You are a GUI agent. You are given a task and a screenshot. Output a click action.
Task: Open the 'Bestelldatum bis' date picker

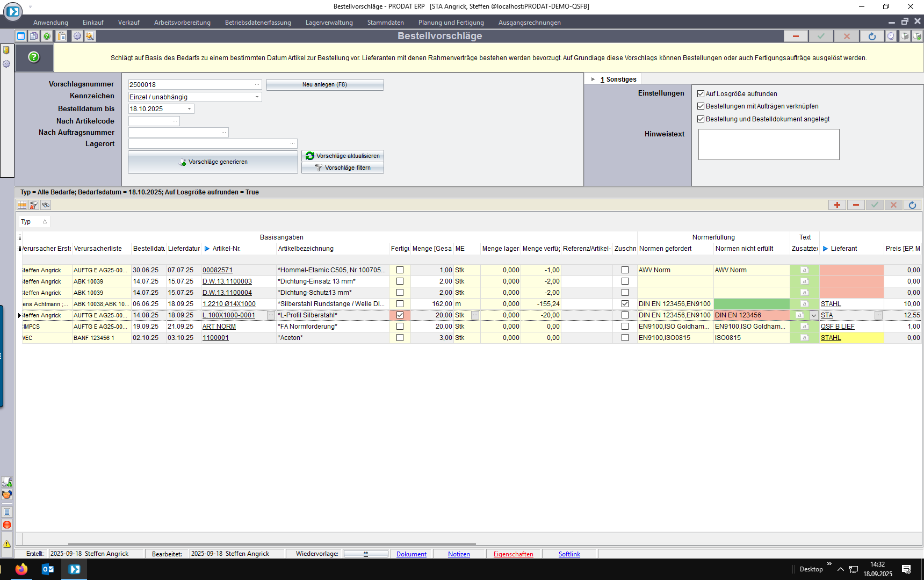(x=189, y=109)
